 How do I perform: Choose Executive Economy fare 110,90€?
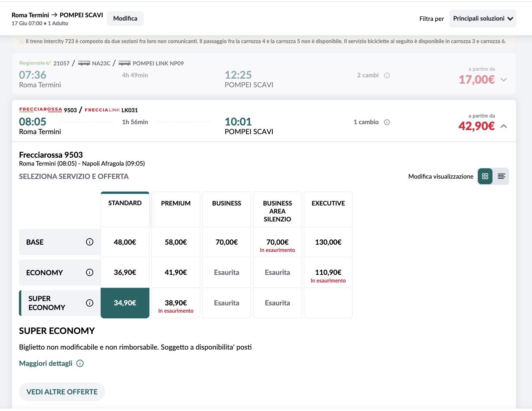(328, 273)
